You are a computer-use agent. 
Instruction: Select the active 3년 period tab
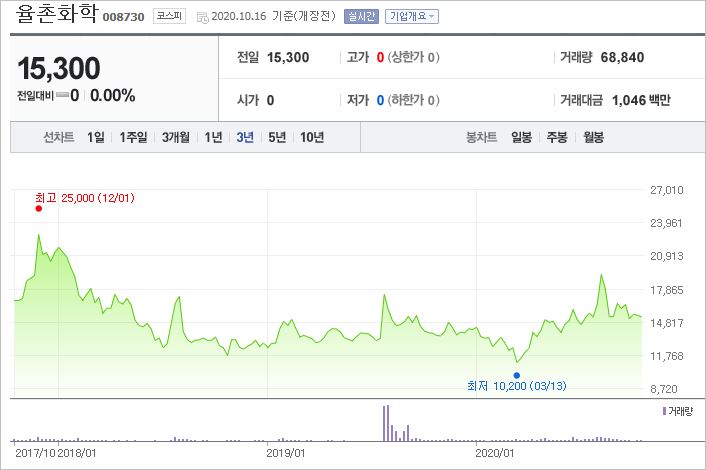245,137
